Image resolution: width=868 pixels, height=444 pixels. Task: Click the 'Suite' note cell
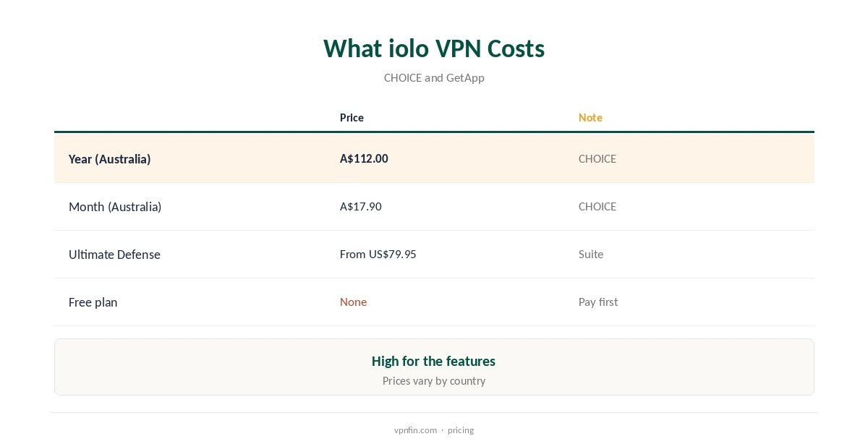coord(591,254)
